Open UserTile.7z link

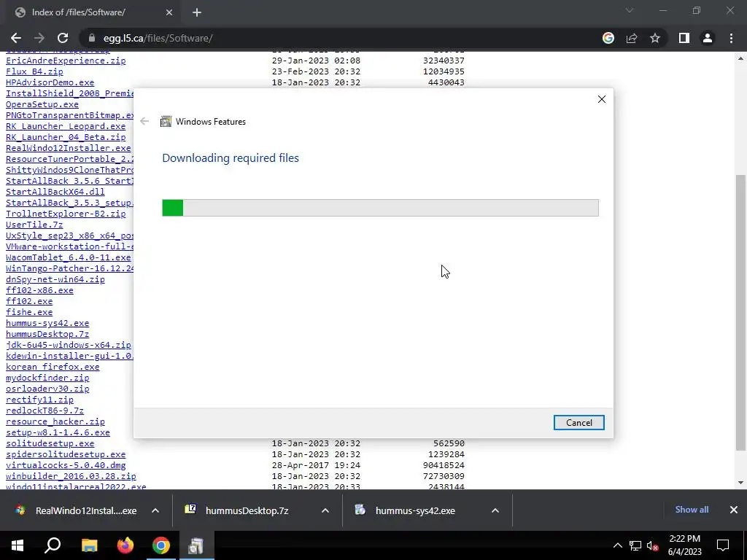[34, 225]
